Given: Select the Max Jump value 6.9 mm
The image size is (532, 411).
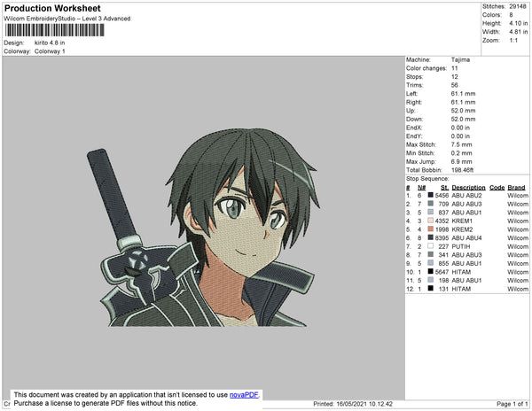Looking at the screenshot, I should point(461,161).
